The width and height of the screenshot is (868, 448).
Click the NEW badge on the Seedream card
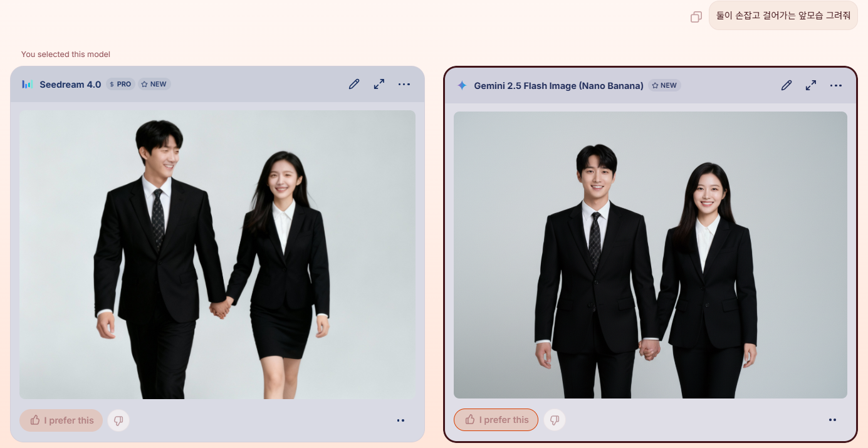[x=154, y=84]
